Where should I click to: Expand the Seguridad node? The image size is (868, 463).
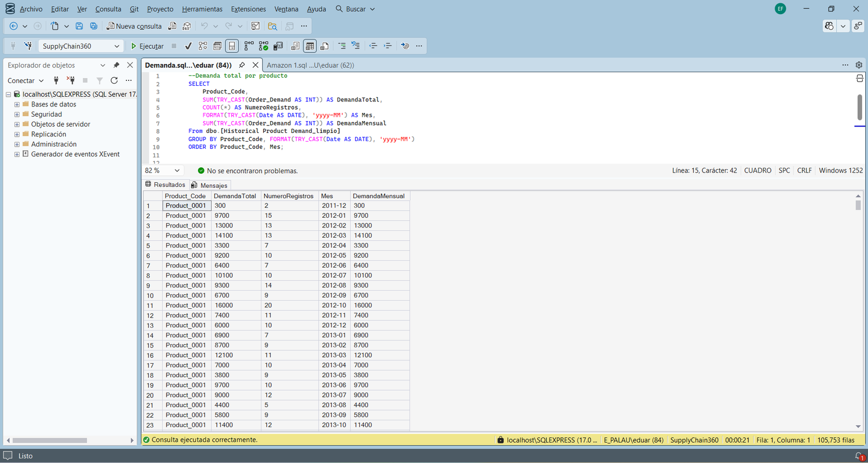pos(17,115)
